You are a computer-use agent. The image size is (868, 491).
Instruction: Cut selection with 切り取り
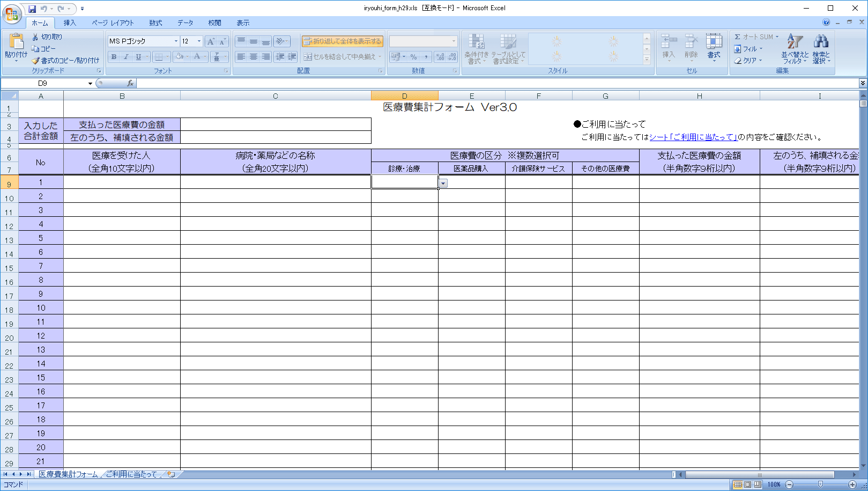(x=47, y=37)
